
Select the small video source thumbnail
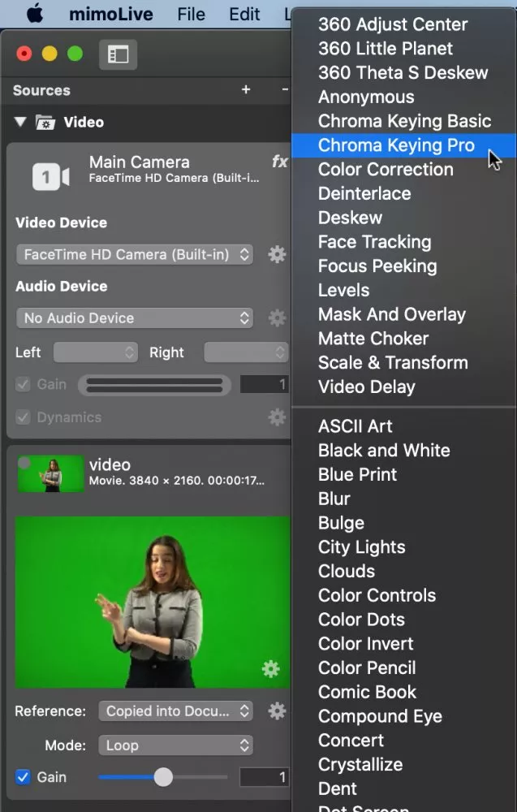[x=50, y=473]
